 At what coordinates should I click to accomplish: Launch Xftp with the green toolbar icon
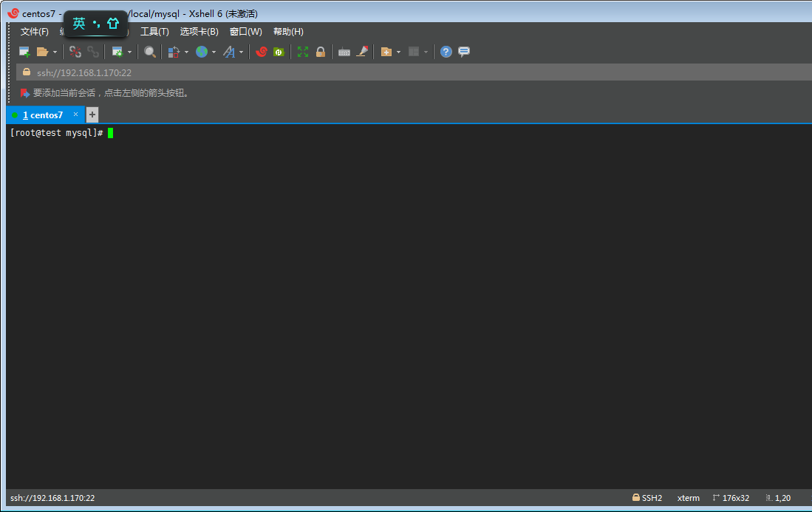pos(279,52)
